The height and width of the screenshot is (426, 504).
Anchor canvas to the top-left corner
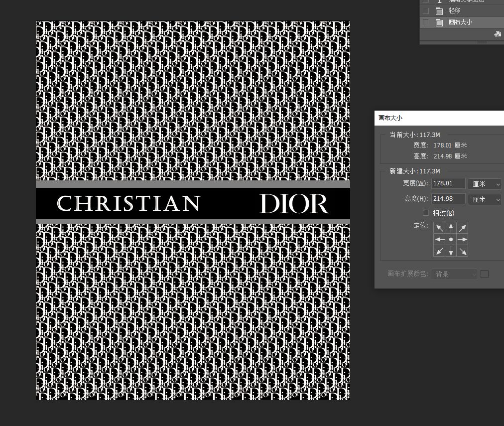[x=439, y=228]
